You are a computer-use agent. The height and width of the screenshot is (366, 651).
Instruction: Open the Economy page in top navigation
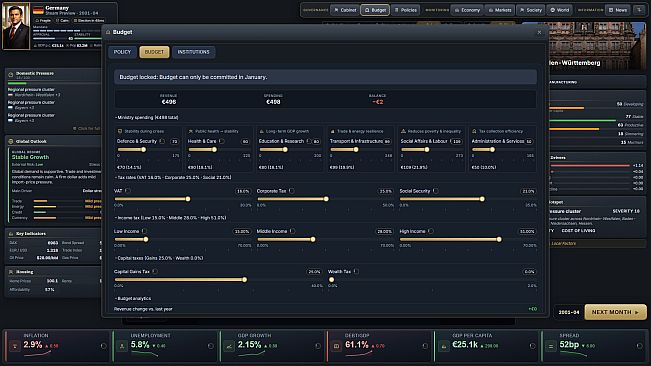pos(467,10)
